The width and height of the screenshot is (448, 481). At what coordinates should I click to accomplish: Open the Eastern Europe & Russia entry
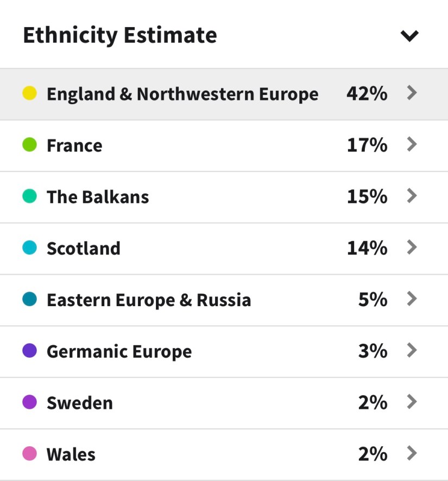149,300
